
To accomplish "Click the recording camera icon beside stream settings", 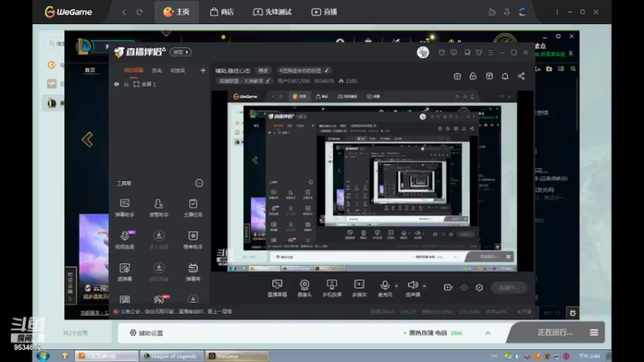I will click(x=448, y=288).
